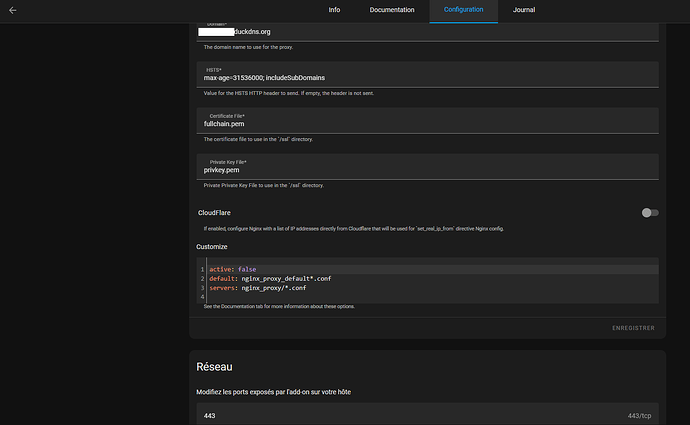Click the Customize section label
This screenshot has height=425, width=690.
[212, 246]
